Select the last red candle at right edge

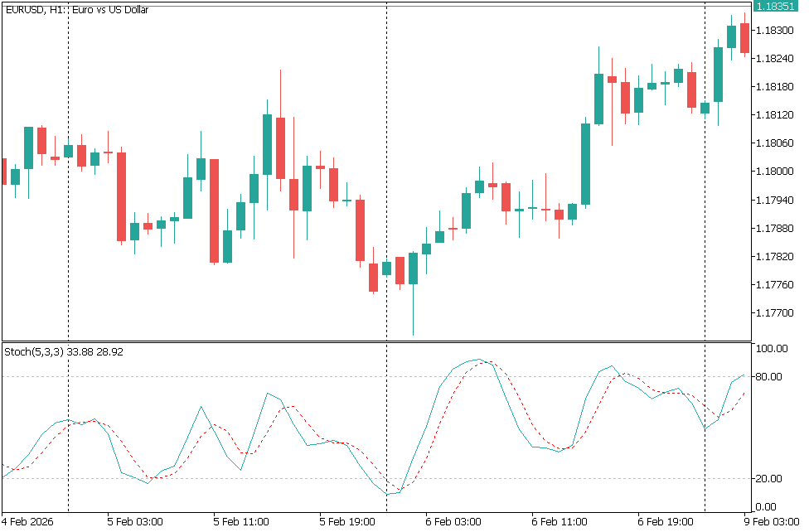[x=744, y=38]
